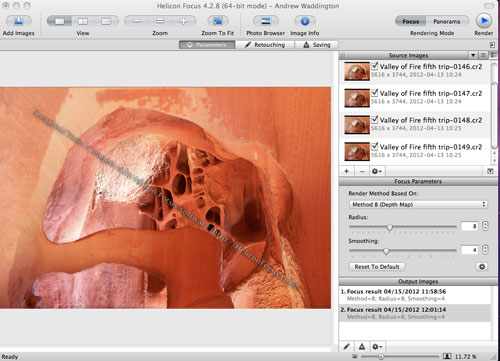This screenshot has width=500, height=361.
Task: Add a source image with plus button
Action: coord(346,171)
